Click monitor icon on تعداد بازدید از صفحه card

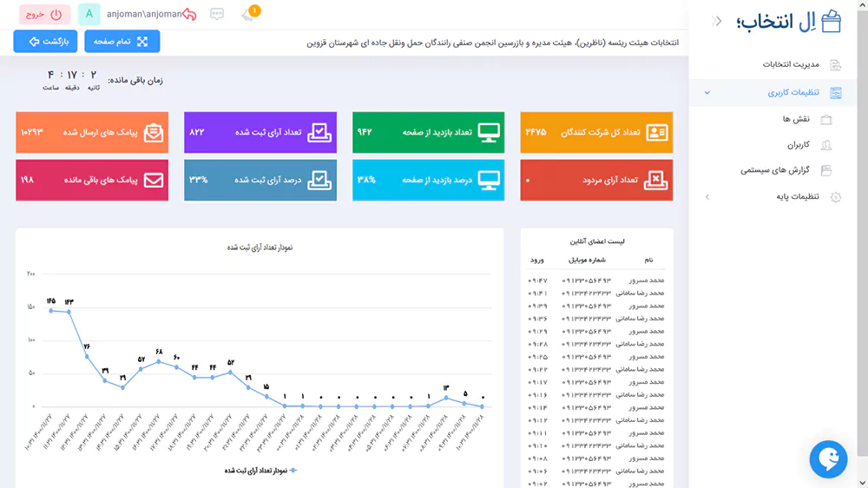click(x=490, y=133)
